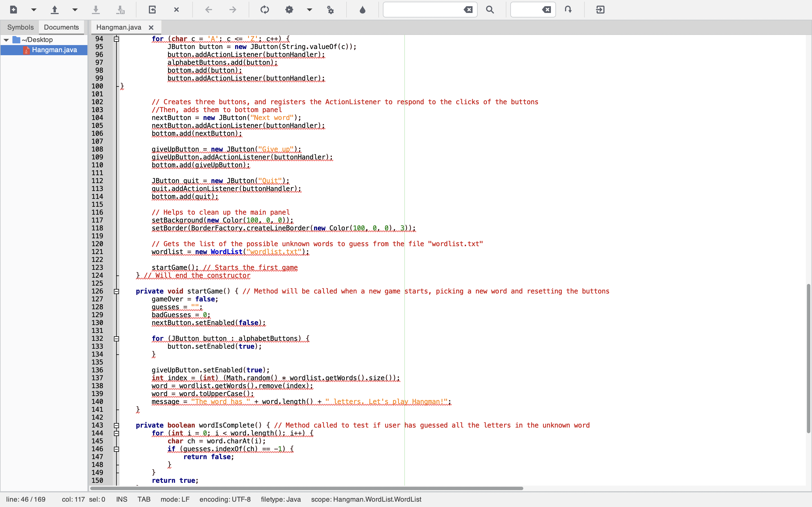Click the Build gear-with-play icon

(x=289, y=10)
